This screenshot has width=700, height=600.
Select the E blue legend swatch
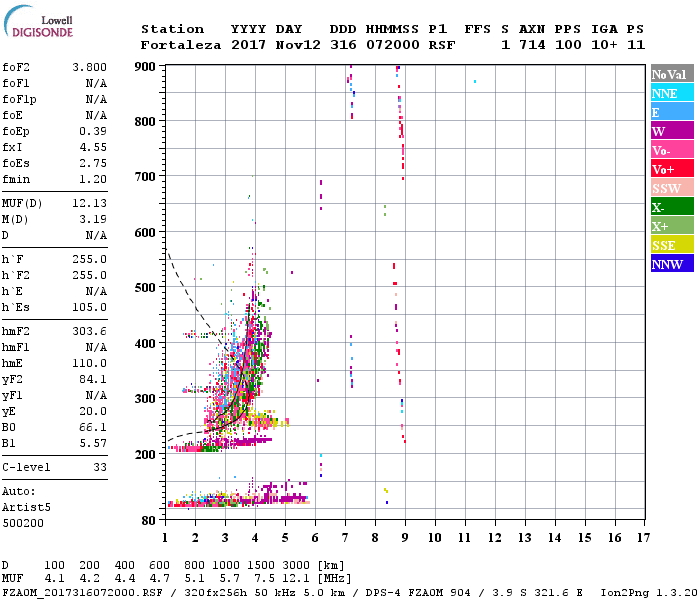click(x=672, y=112)
